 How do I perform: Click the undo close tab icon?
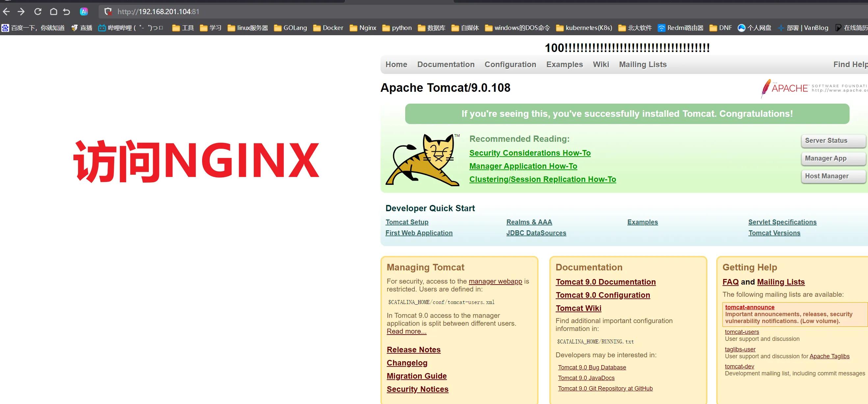point(67,12)
